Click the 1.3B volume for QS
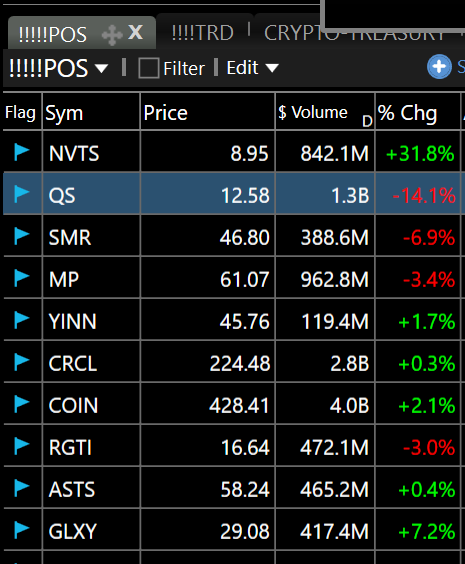The height and width of the screenshot is (564, 465). pos(350,196)
